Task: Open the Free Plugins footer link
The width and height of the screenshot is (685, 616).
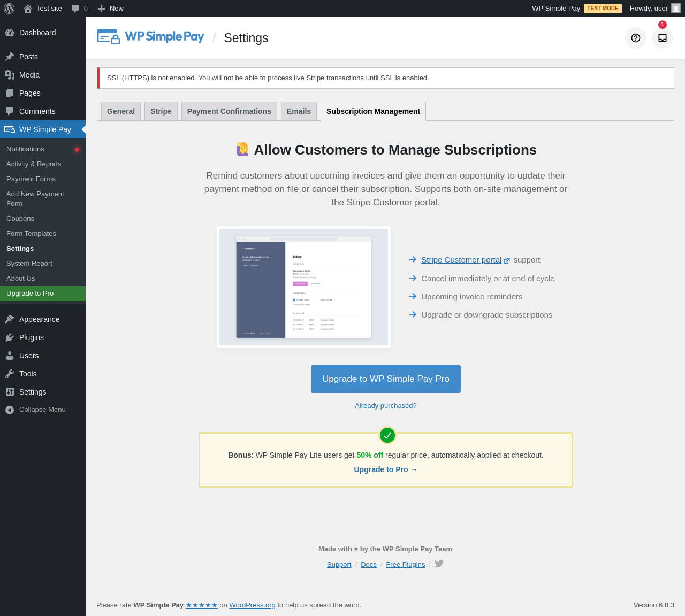Action: (406, 565)
